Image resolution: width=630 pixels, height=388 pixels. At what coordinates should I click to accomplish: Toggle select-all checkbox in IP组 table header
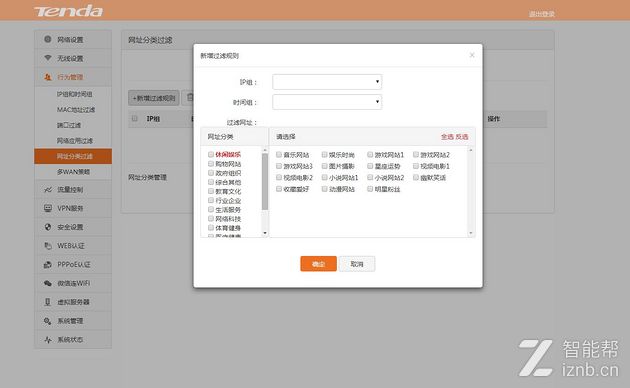point(135,118)
